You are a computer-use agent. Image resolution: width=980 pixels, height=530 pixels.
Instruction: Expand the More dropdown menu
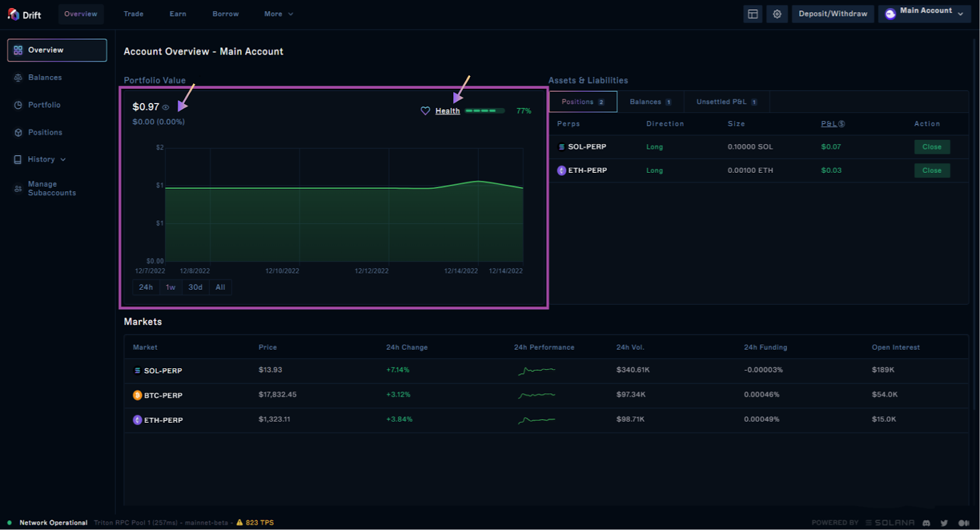[x=279, y=14]
